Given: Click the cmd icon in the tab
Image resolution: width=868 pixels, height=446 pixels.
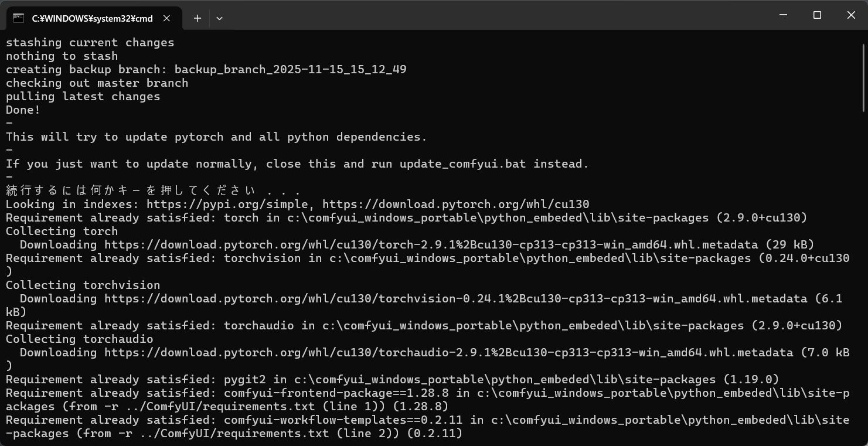Looking at the screenshot, I should [18, 18].
